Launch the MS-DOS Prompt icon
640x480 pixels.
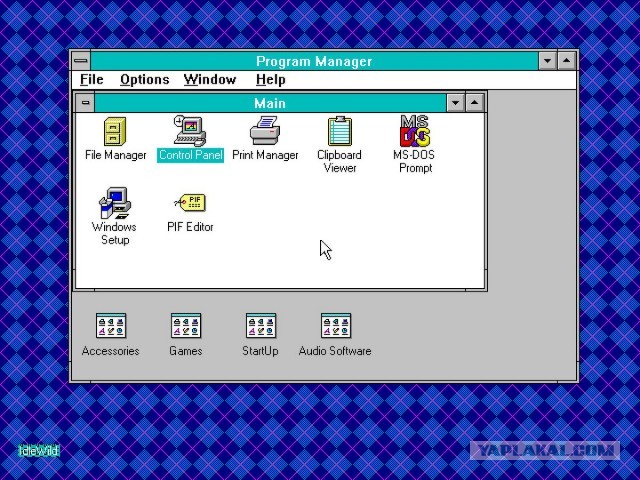coord(415,131)
